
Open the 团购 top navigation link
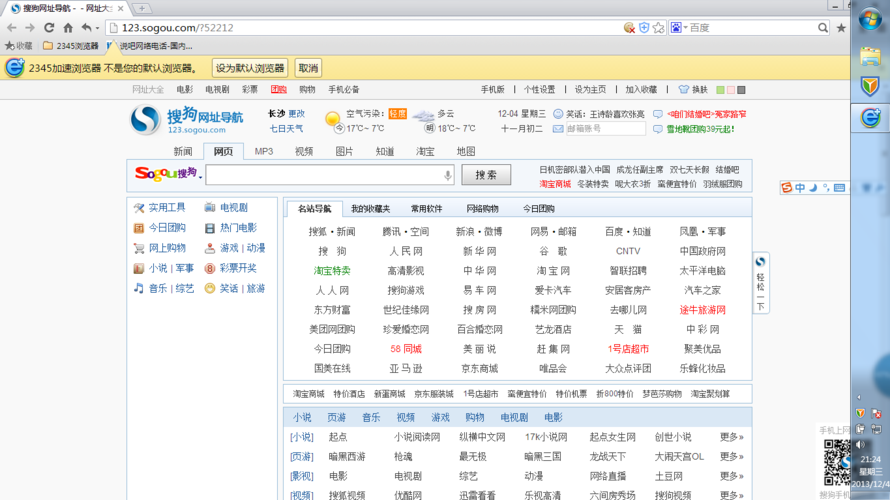tap(278, 90)
